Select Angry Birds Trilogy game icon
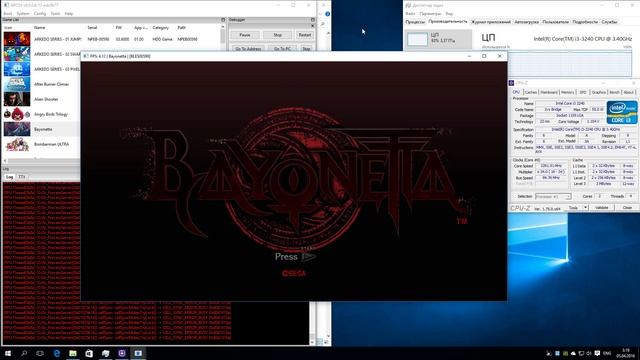The image size is (640, 360). pos(17,114)
